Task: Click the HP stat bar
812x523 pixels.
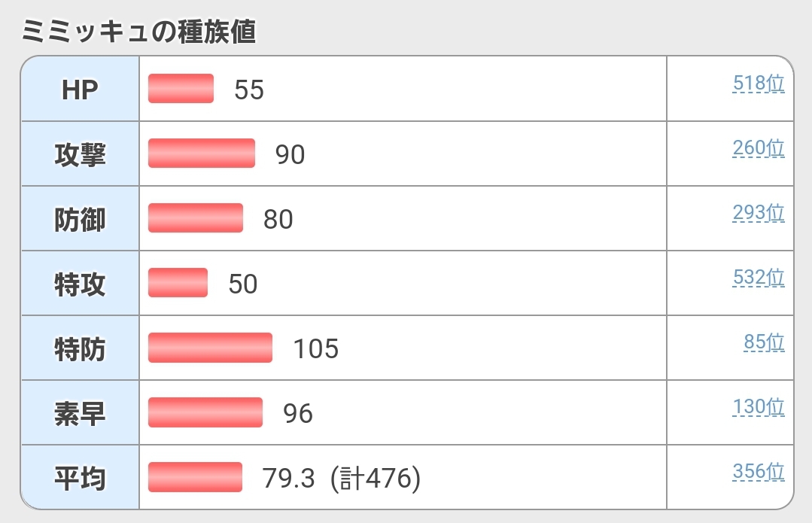Action: (181, 89)
